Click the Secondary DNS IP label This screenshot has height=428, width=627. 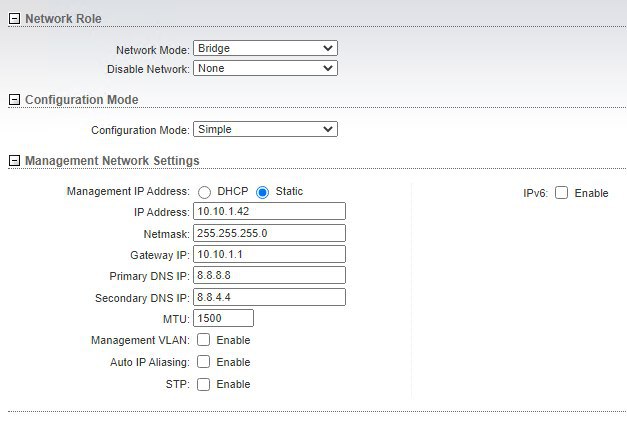click(x=142, y=298)
